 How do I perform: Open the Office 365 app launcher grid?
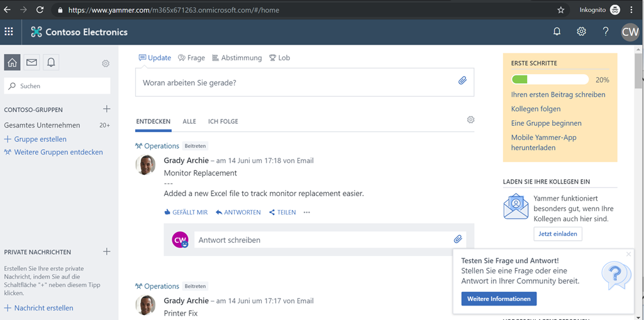pos(9,31)
